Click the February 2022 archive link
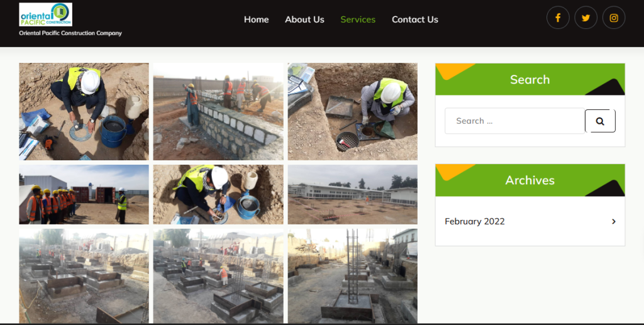 [475, 221]
